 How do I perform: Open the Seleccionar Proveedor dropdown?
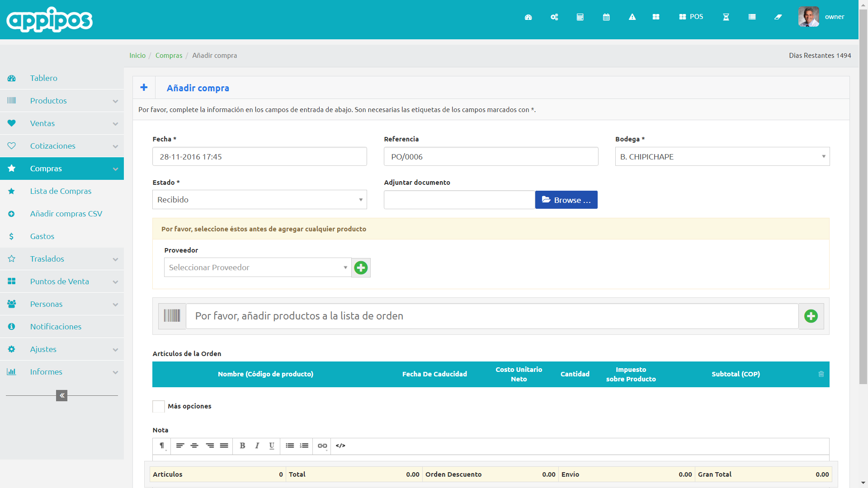tap(257, 267)
